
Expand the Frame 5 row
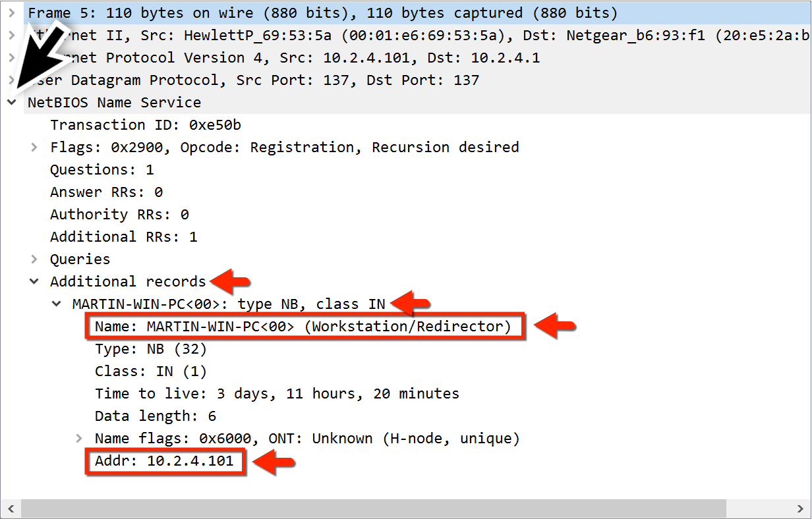pos(12,13)
